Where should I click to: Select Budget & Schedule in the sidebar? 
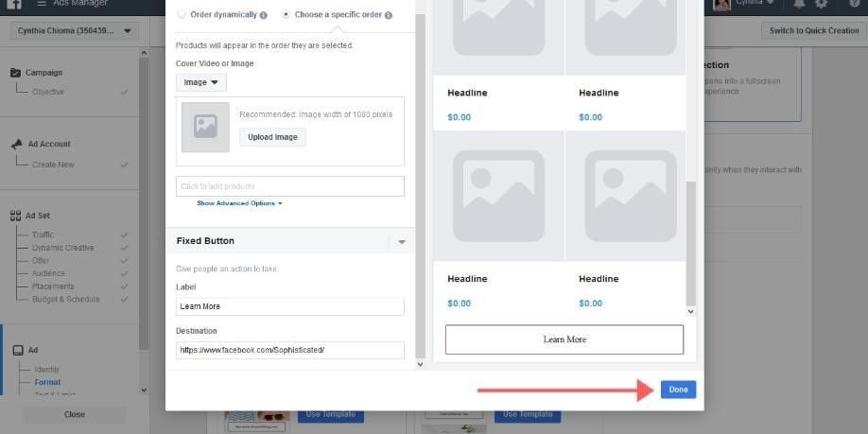66,300
